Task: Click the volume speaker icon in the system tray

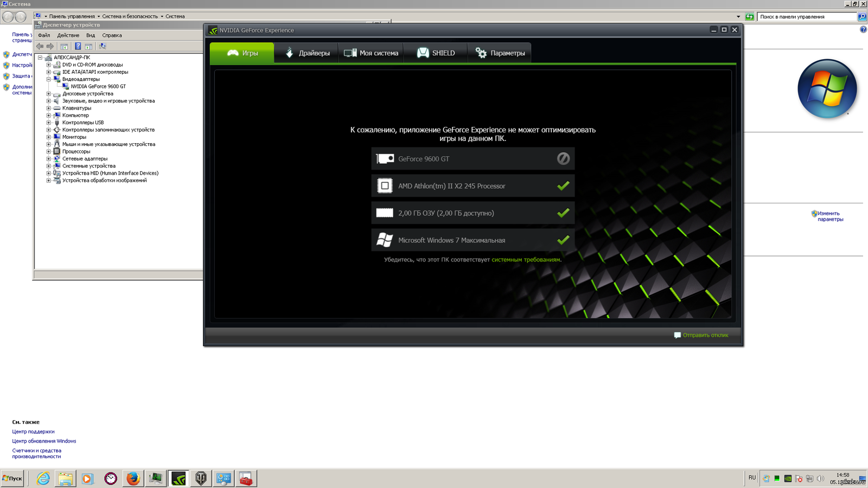Action: (x=820, y=478)
